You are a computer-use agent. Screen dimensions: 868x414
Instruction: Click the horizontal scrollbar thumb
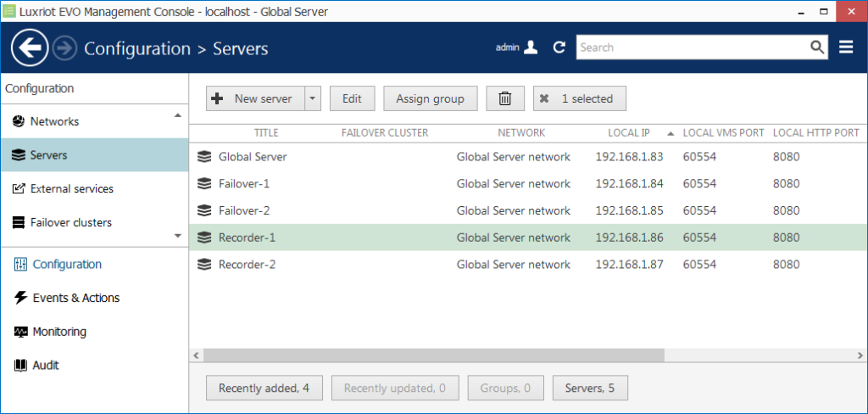433,355
